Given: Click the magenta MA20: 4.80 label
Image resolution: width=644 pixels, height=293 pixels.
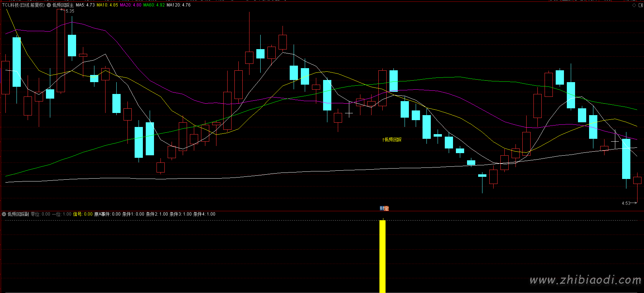Looking at the screenshot, I should 131,5.
